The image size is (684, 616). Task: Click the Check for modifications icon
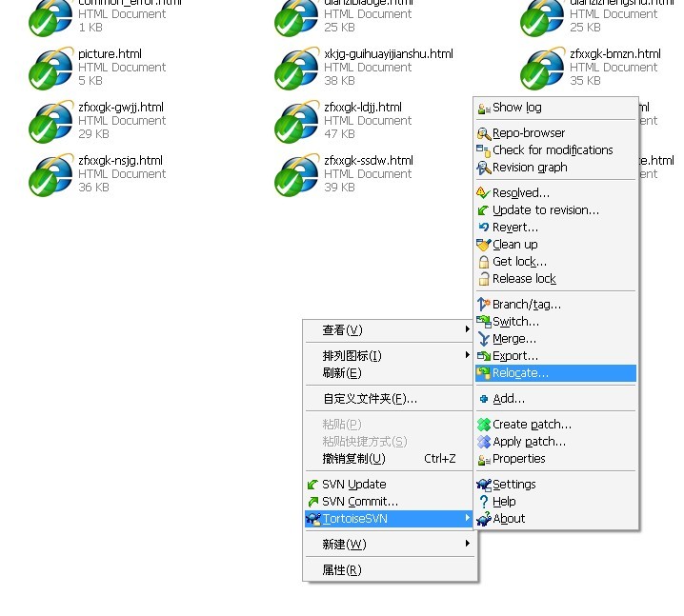[483, 150]
